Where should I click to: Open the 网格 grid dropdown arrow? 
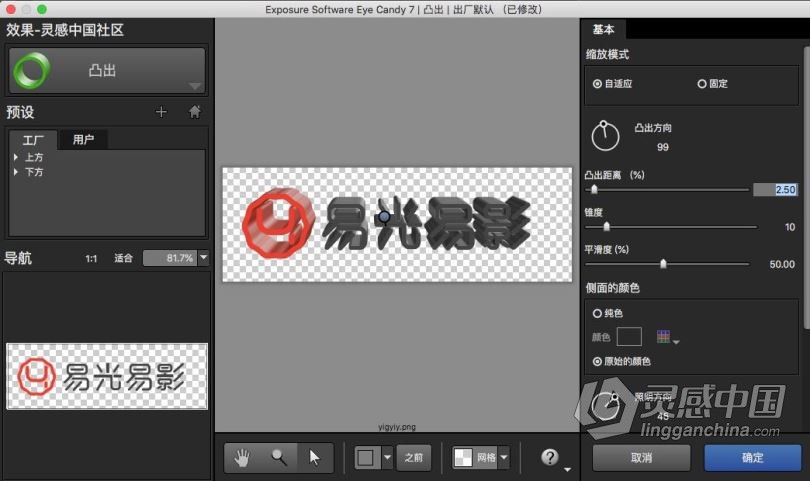pyautogui.click(x=504, y=457)
